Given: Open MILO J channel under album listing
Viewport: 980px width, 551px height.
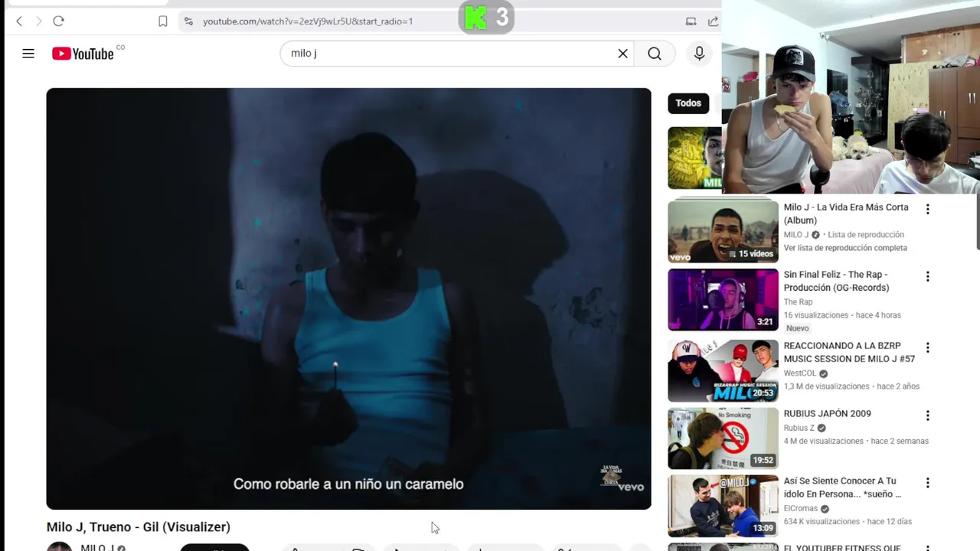Looking at the screenshot, I should 795,235.
